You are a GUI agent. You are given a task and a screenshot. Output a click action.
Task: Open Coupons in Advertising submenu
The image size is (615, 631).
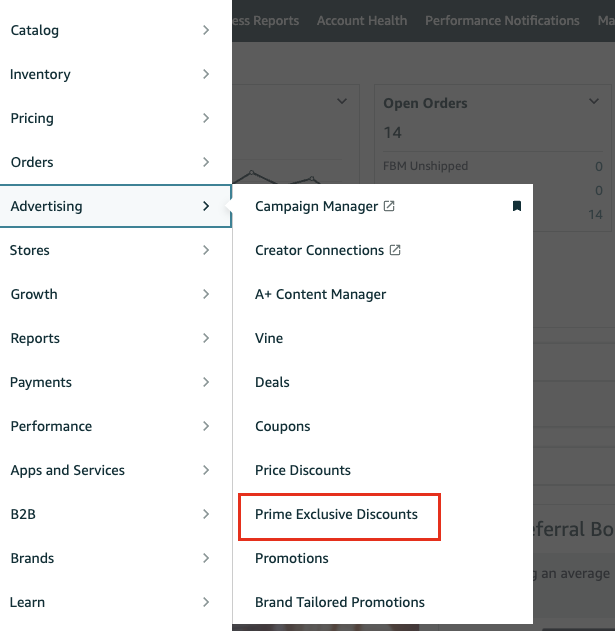pyautogui.click(x=283, y=427)
